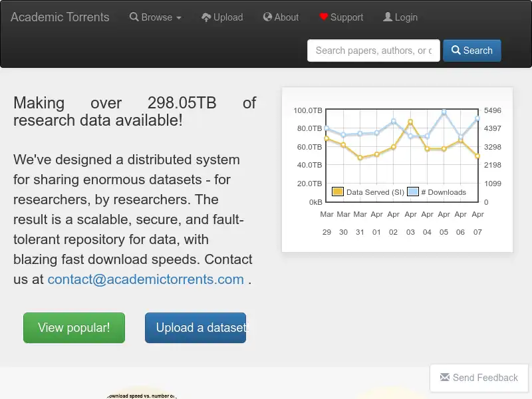Click the 298.05TB headline text
The height and width of the screenshot is (399, 532).
pyautogui.click(x=182, y=103)
